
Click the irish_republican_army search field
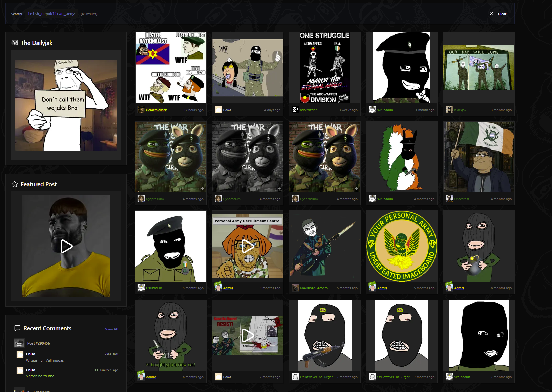click(x=51, y=14)
